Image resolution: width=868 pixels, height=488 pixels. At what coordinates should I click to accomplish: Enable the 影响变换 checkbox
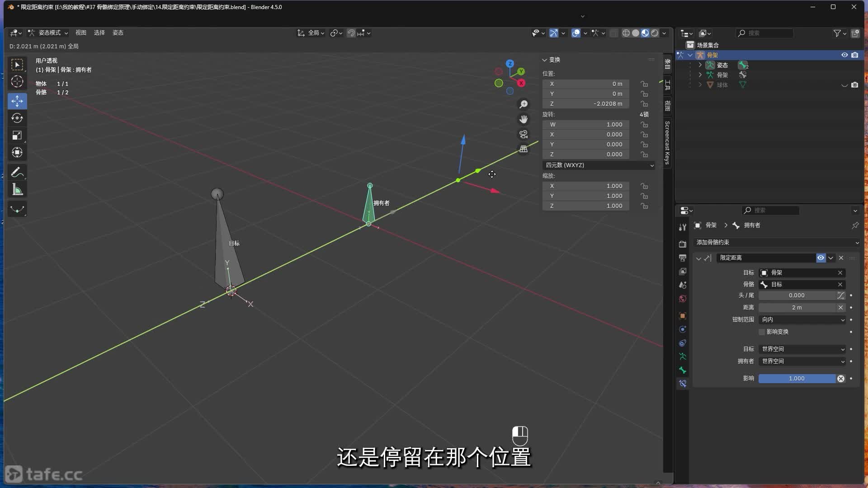click(762, 332)
